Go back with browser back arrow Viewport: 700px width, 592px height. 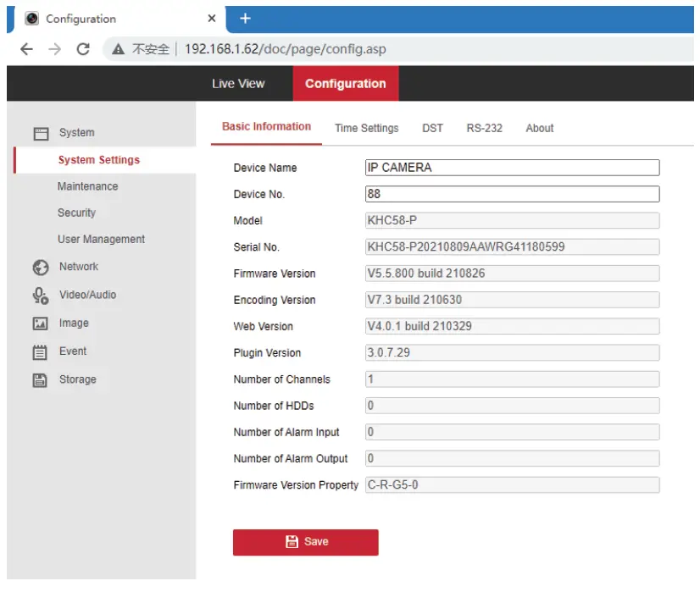coord(26,49)
